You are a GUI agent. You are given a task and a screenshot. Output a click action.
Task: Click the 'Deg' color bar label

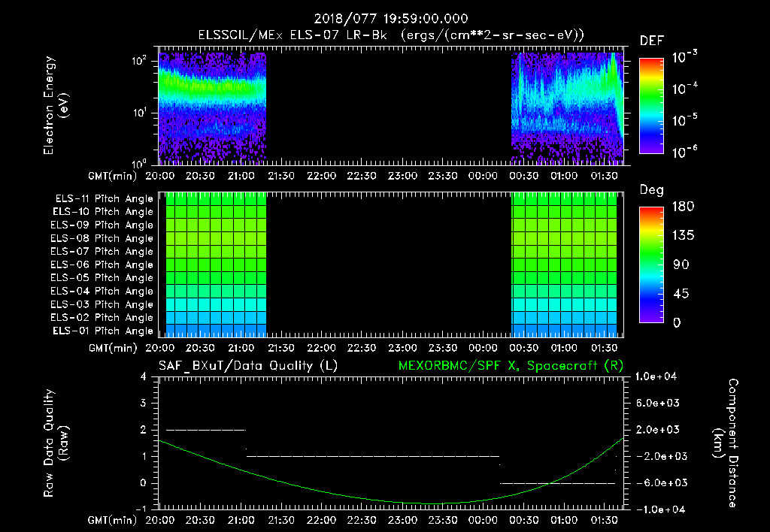[651, 190]
